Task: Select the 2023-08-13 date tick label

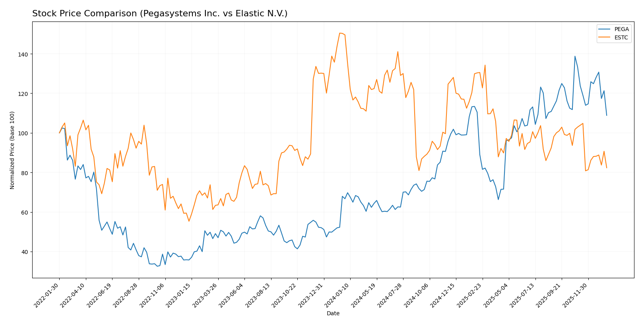Action: (259, 295)
